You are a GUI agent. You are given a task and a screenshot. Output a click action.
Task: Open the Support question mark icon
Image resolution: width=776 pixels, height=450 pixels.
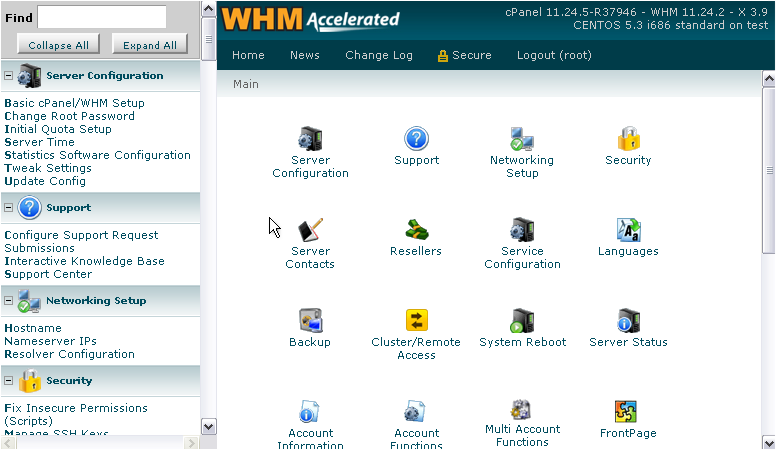(x=416, y=139)
